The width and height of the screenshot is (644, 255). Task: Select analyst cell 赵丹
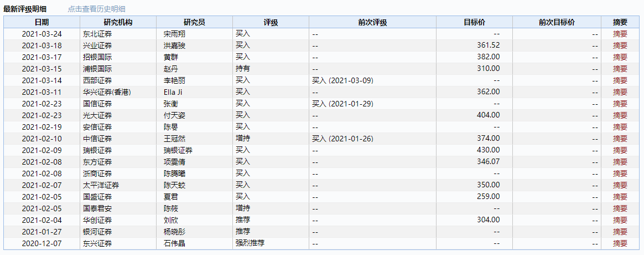(x=170, y=69)
